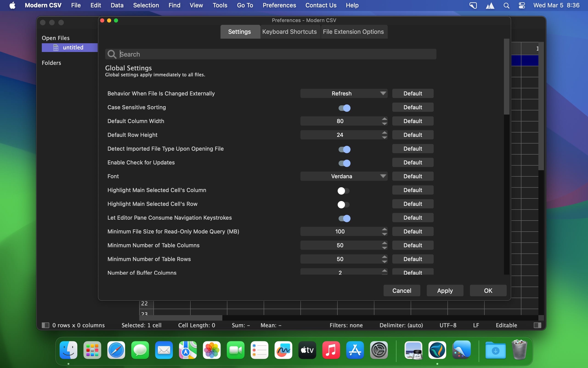
Task: Increase Minimum Number of Table Rows stepper
Action: point(384,257)
